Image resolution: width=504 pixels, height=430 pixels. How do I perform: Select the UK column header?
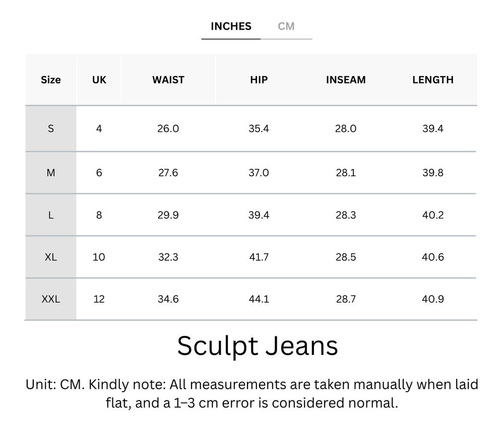click(99, 80)
